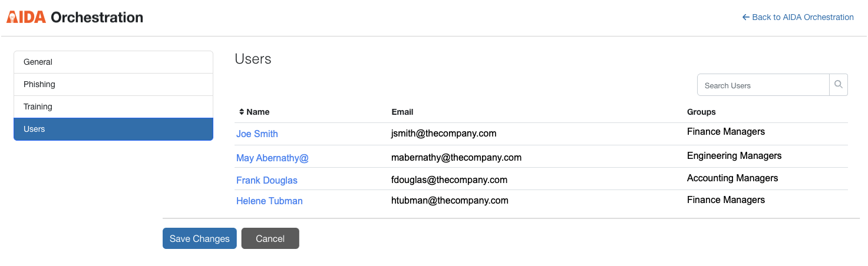Viewport: 868px width, 266px height.
Task: Click the Groups column header
Action: (x=701, y=112)
